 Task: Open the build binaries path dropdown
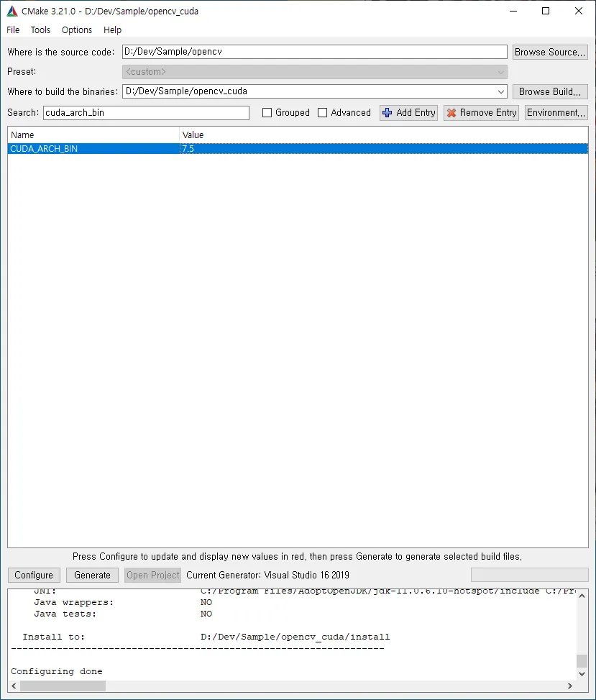pos(500,91)
